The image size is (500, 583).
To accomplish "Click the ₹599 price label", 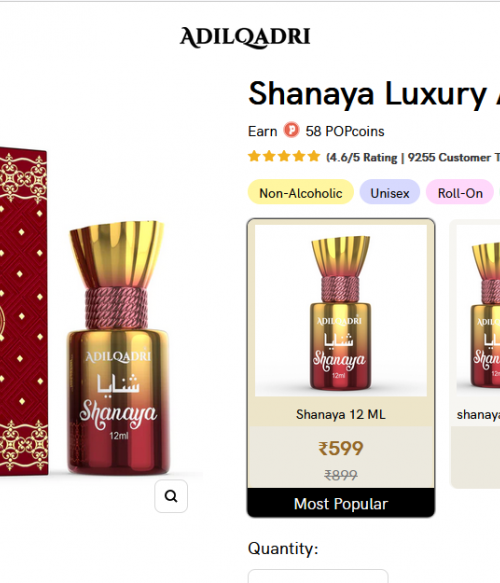I will click(341, 448).
